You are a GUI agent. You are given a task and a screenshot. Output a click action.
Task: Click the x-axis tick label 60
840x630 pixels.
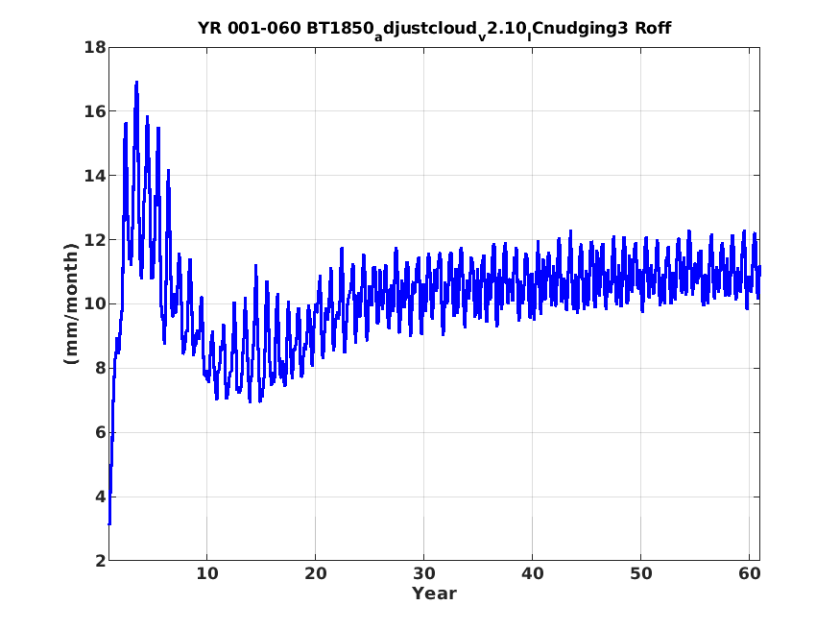tap(750, 573)
